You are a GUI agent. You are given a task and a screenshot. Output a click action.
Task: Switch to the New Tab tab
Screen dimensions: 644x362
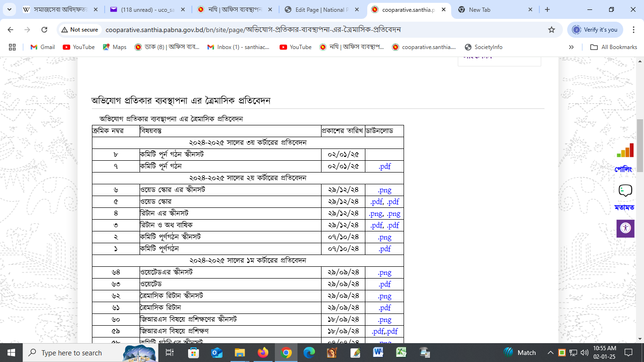pyautogui.click(x=495, y=9)
